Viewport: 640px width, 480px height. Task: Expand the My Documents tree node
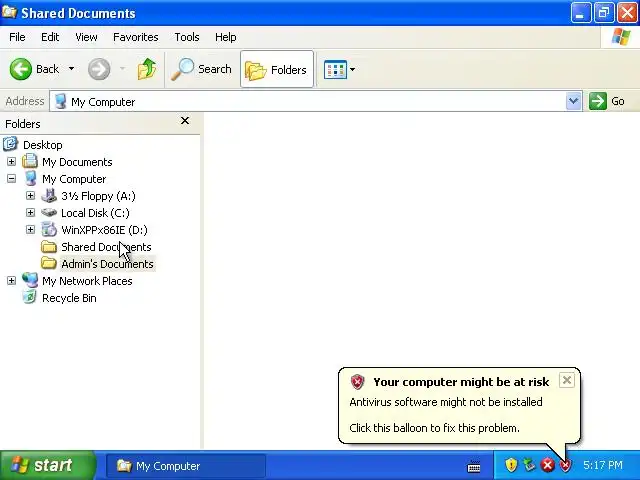tap(11, 162)
